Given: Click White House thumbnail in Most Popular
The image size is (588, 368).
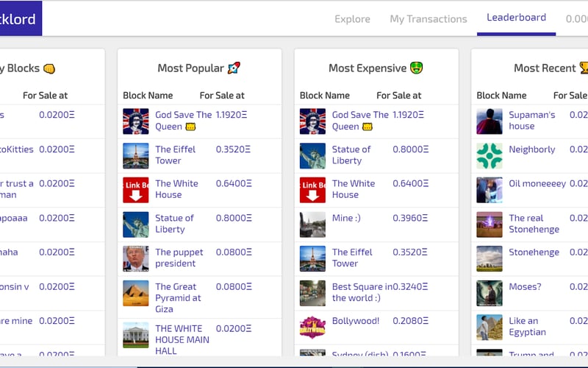Looking at the screenshot, I should tap(136, 190).
